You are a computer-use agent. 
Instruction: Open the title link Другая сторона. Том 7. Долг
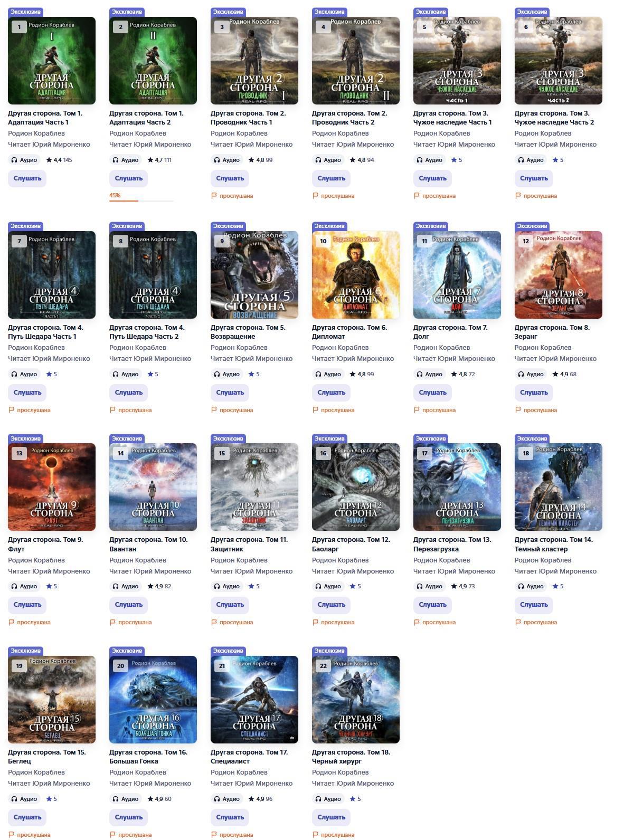coord(450,332)
